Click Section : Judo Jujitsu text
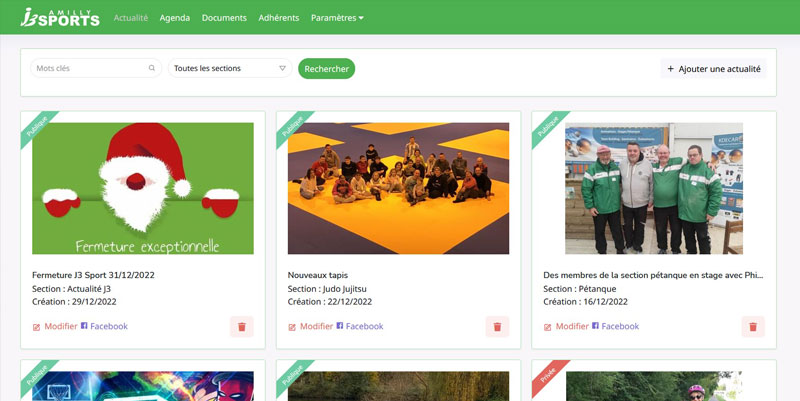This screenshot has height=401, width=800. (327, 289)
